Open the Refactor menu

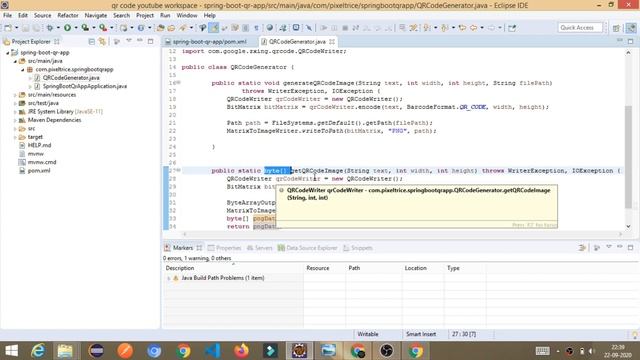coord(68,16)
